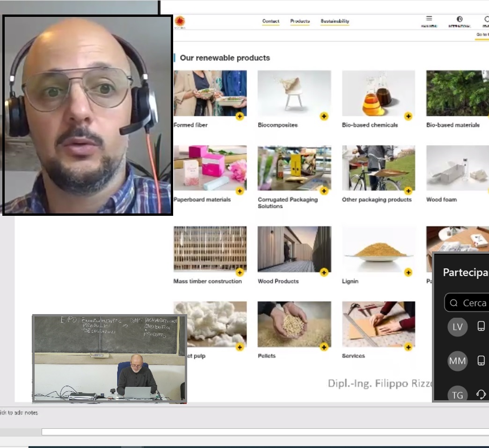The image size is (489, 448).
Task: Expand the Paperboard materials plus button
Action: click(x=240, y=191)
